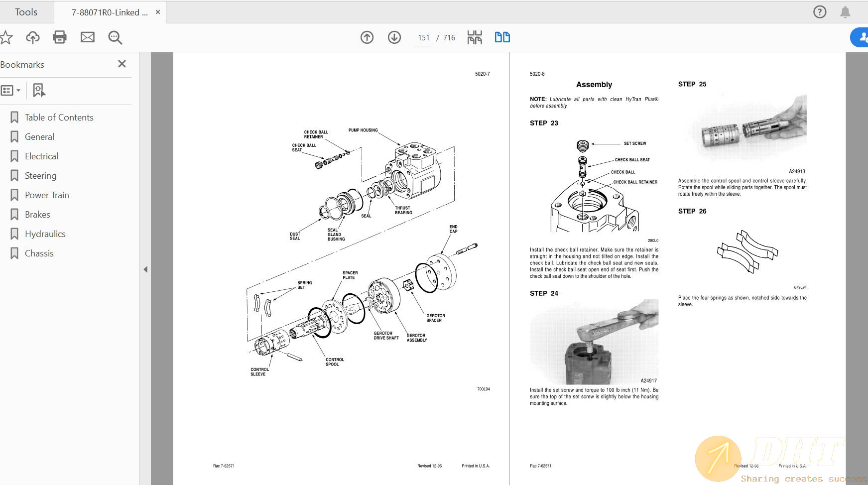Open the page thumbnails panel
868x485 pixels.
[x=475, y=37]
